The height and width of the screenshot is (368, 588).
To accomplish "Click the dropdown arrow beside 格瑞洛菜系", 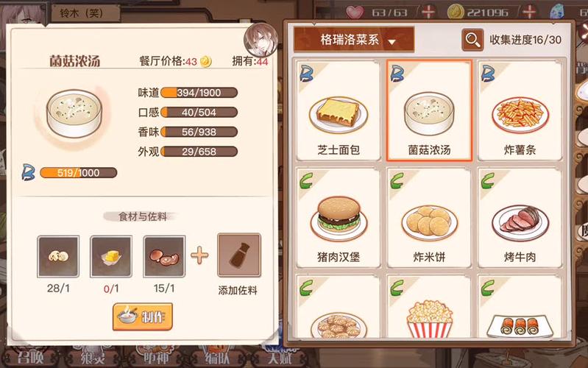I will coord(392,42).
